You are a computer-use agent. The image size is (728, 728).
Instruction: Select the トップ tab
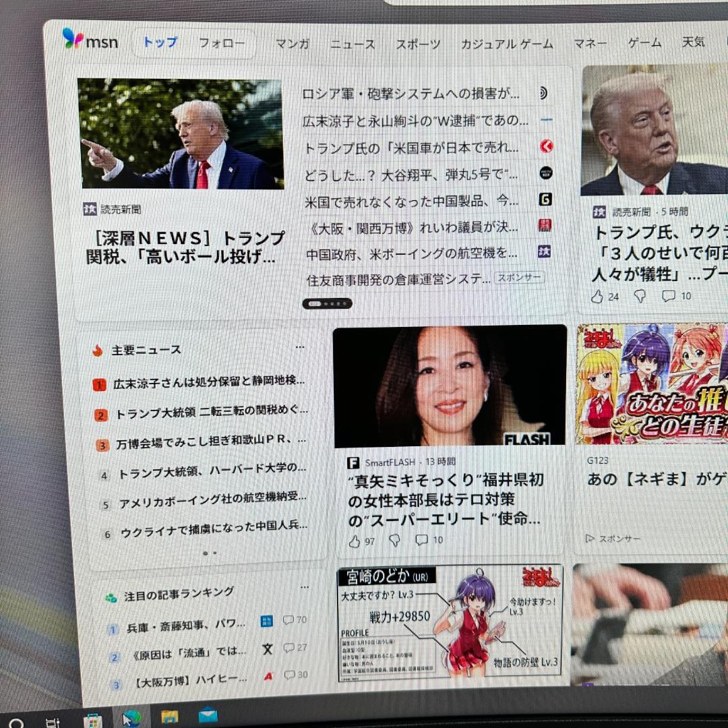(x=160, y=42)
